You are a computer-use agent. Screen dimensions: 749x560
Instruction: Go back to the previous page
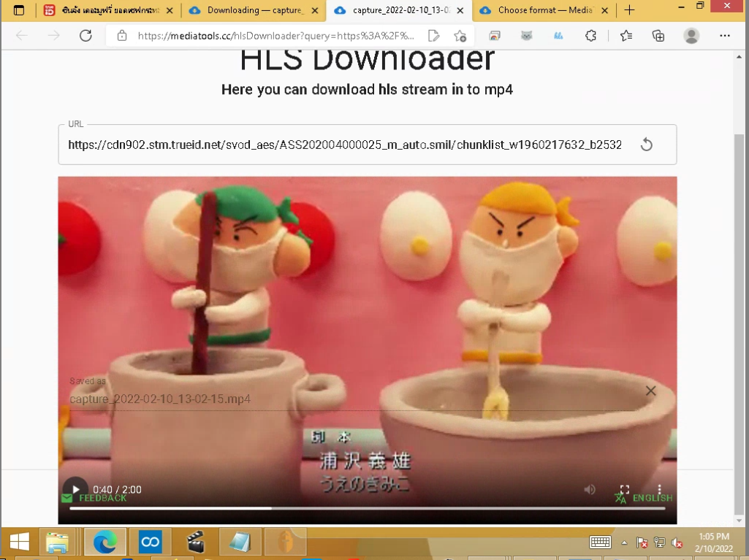22,35
